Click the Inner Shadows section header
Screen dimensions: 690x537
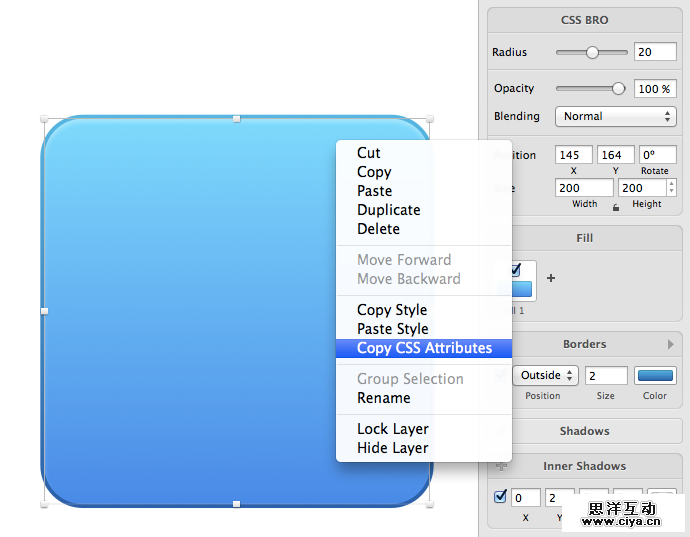[x=584, y=466]
